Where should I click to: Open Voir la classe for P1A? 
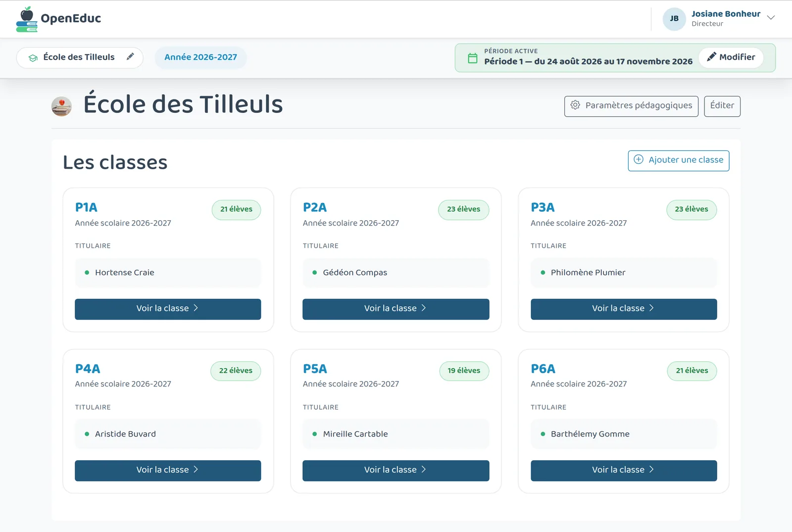click(168, 309)
